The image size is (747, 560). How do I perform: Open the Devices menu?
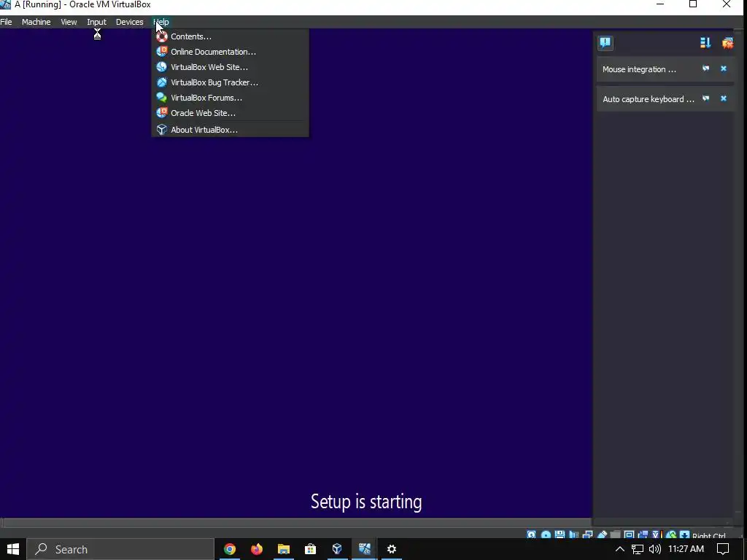point(130,22)
